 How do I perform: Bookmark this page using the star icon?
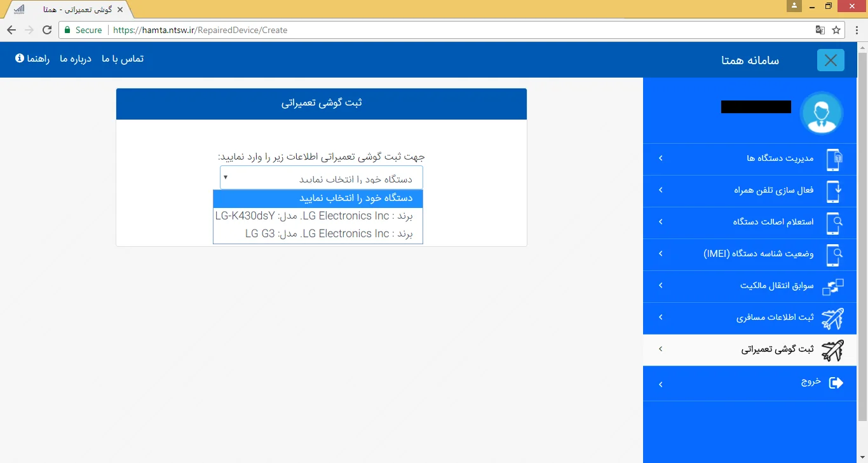pyautogui.click(x=836, y=30)
